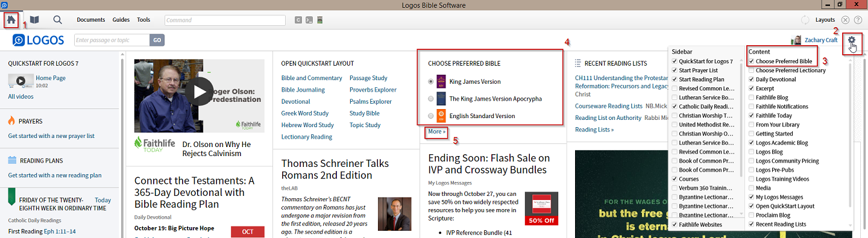
Task: Toggle My Logos Messages checkbox
Action: pyautogui.click(x=751, y=197)
